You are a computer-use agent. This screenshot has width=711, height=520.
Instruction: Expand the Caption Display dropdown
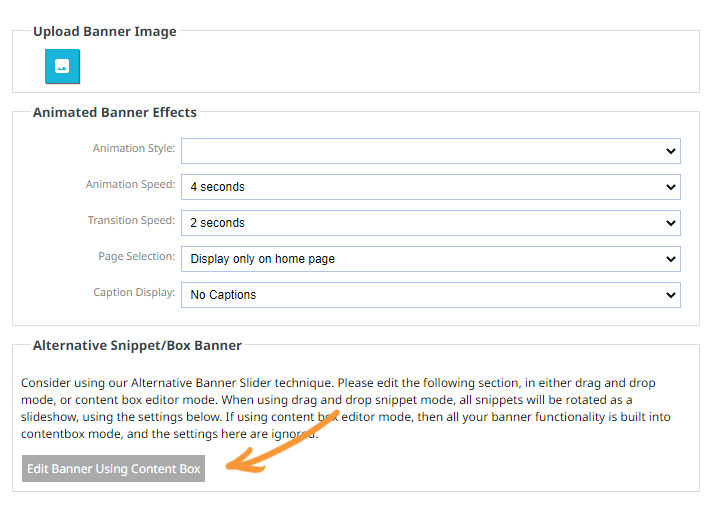coord(430,295)
